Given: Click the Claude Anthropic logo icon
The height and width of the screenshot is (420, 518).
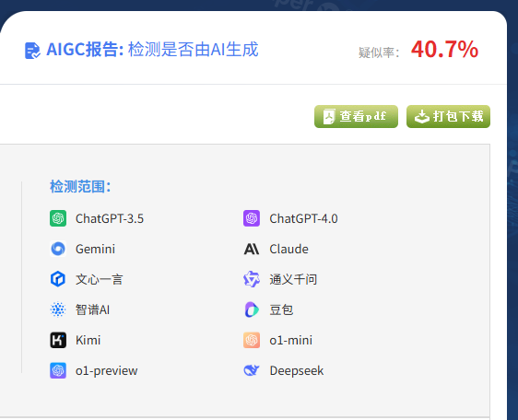Looking at the screenshot, I should click(x=252, y=249).
